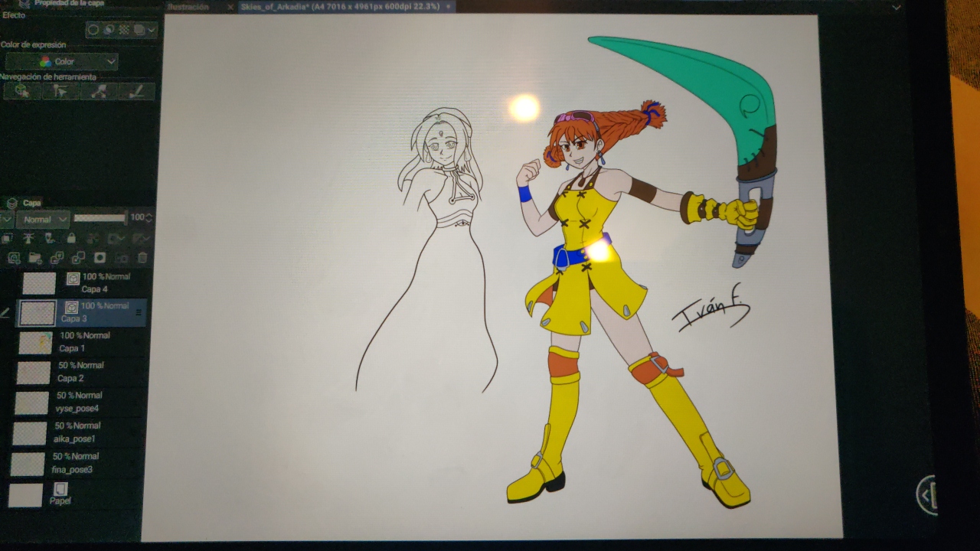Click the create layer mask icon

coord(100,258)
